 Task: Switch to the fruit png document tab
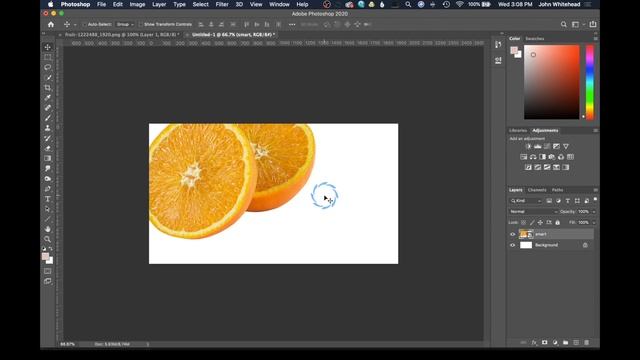tap(122, 35)
